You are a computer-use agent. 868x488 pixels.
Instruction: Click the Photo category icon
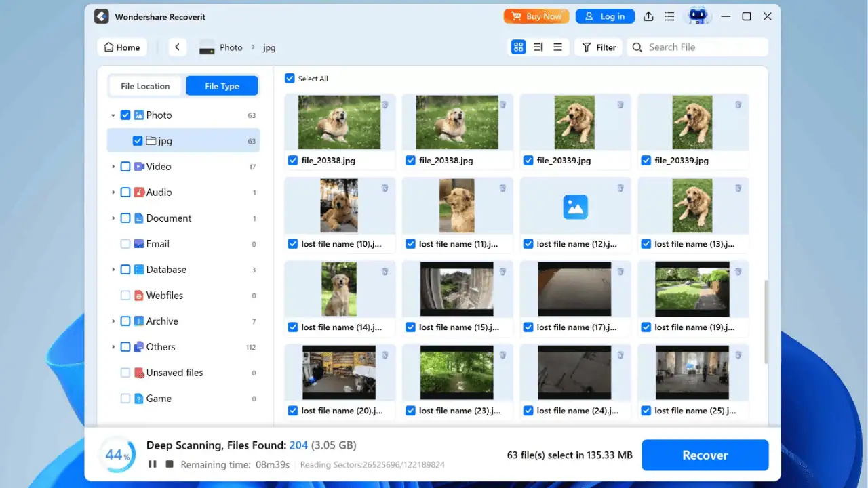pos(138,115)
